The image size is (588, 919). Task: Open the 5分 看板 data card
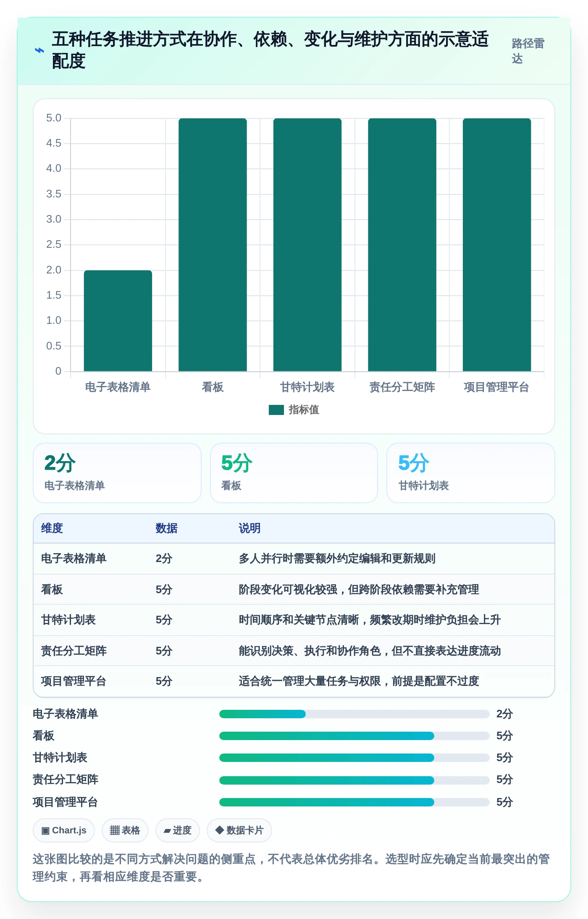[x=294, y=473]
